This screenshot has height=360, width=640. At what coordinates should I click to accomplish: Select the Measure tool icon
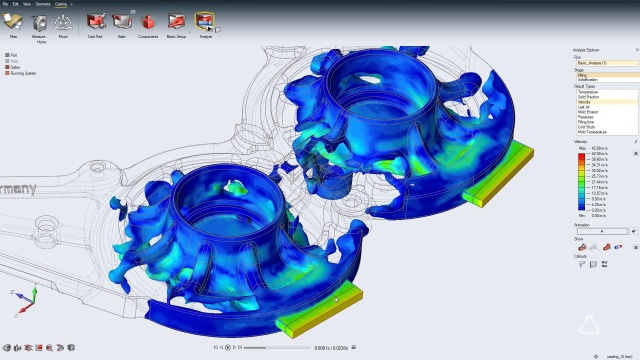coord(39,23)
